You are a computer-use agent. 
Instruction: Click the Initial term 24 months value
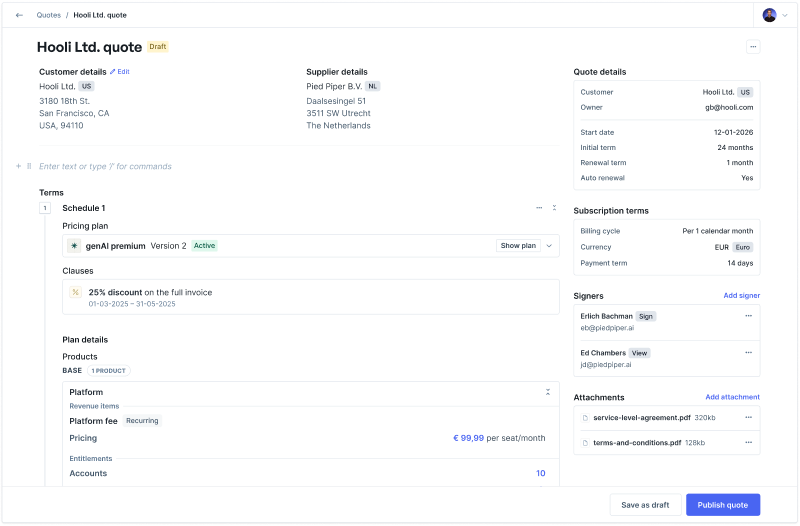(x=735, y=147)
